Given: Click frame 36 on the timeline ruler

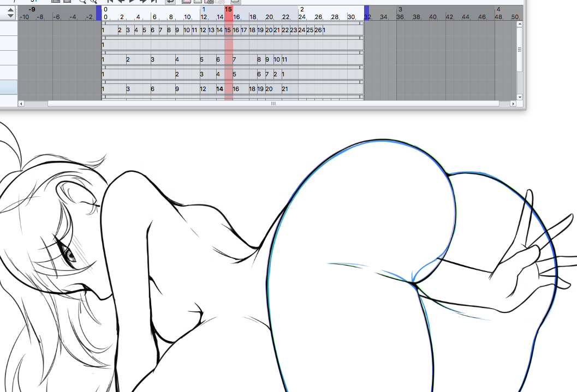Looking at the screenshot, I should click(400, 17).
